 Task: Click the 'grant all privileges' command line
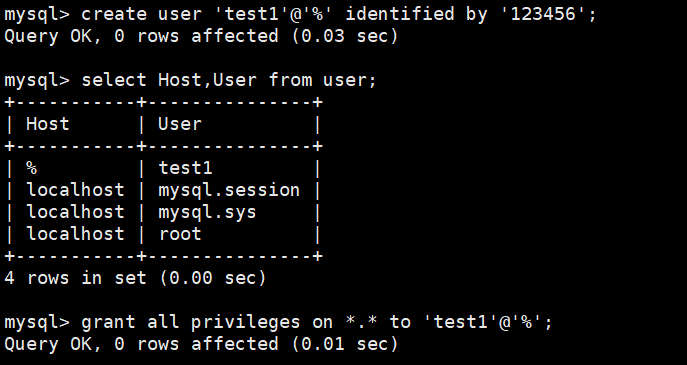point(278,322)
